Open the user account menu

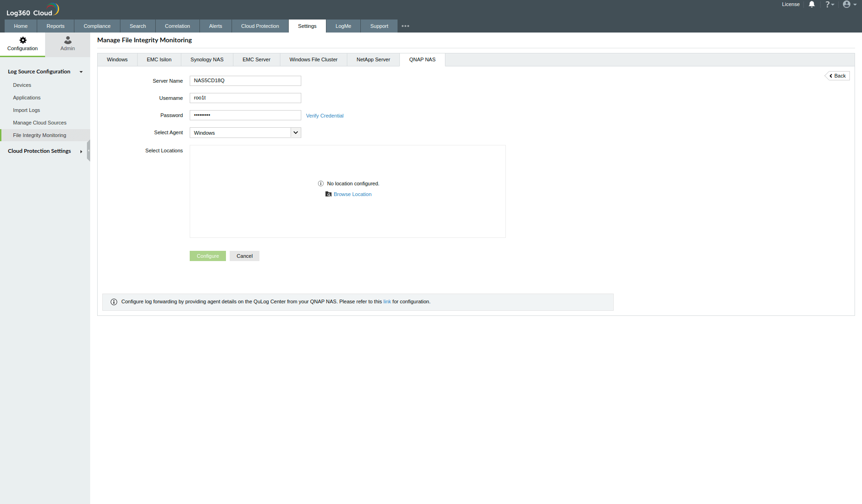click(x=849, y=4)
